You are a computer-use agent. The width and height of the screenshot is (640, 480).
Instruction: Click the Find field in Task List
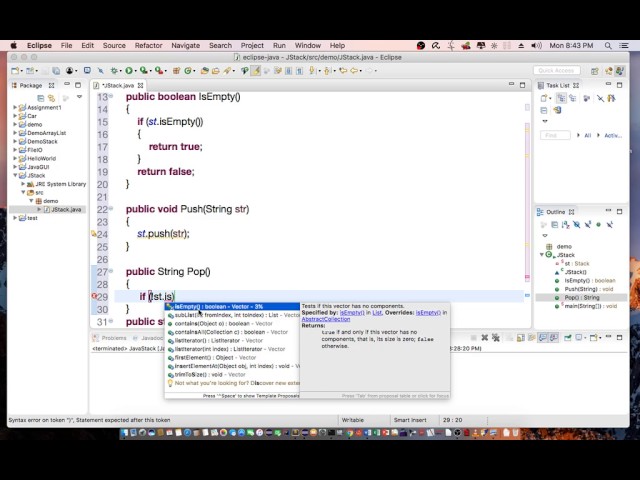pyautogui.click(x=555, y=135)
